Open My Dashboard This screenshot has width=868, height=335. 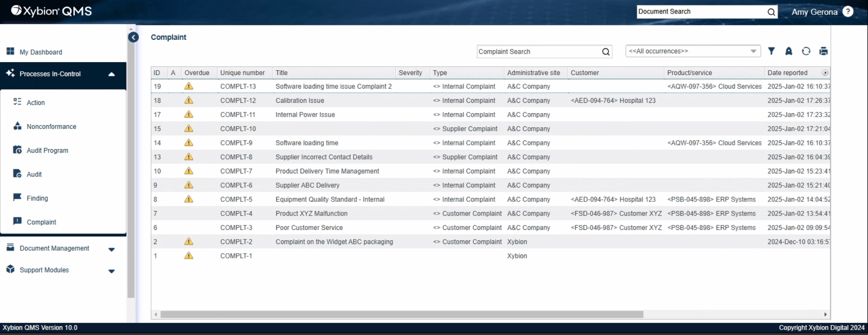(x=41, y=52)
